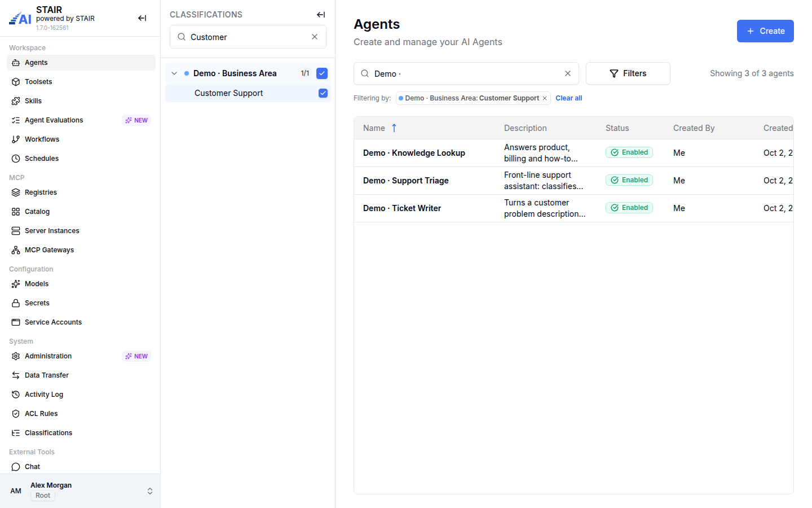
Task: Uncheck the Demo · Business Area checkbox
Action: [x=322, y=73]
